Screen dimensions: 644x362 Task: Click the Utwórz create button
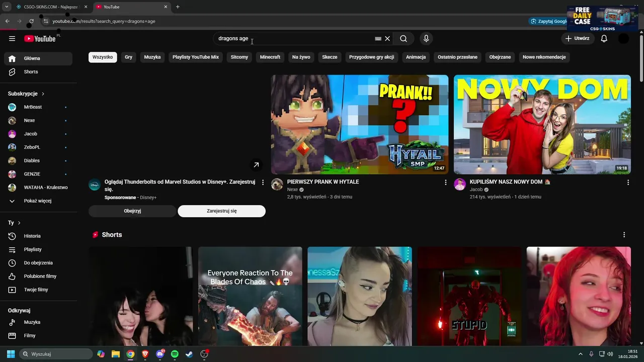(x=578, y=39)
